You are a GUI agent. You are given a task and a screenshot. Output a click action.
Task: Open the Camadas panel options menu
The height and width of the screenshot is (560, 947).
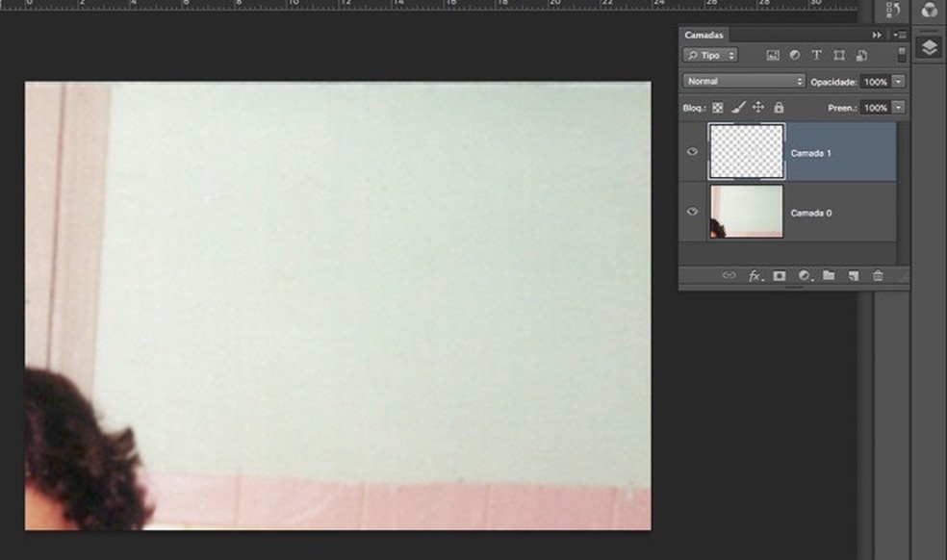(900, 35)
